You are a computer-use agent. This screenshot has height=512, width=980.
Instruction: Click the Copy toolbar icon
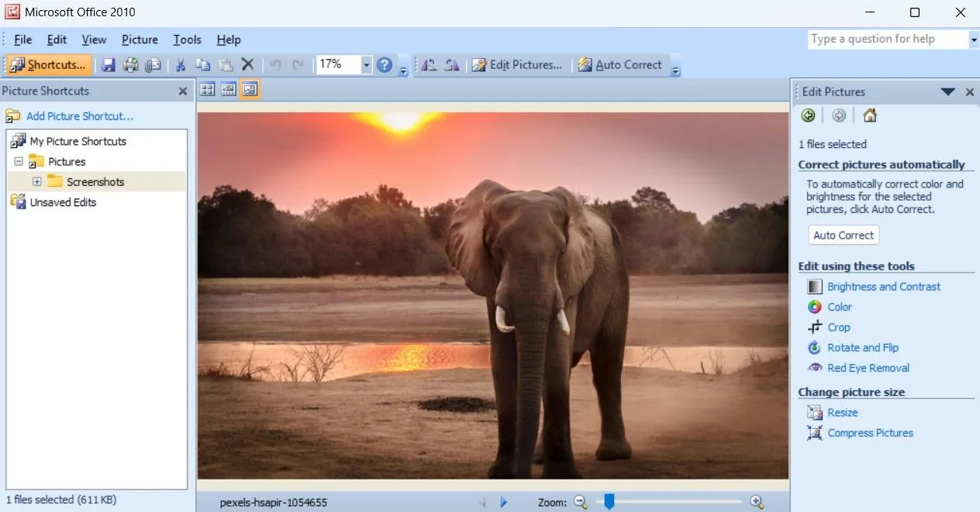[x=203, y=65]
